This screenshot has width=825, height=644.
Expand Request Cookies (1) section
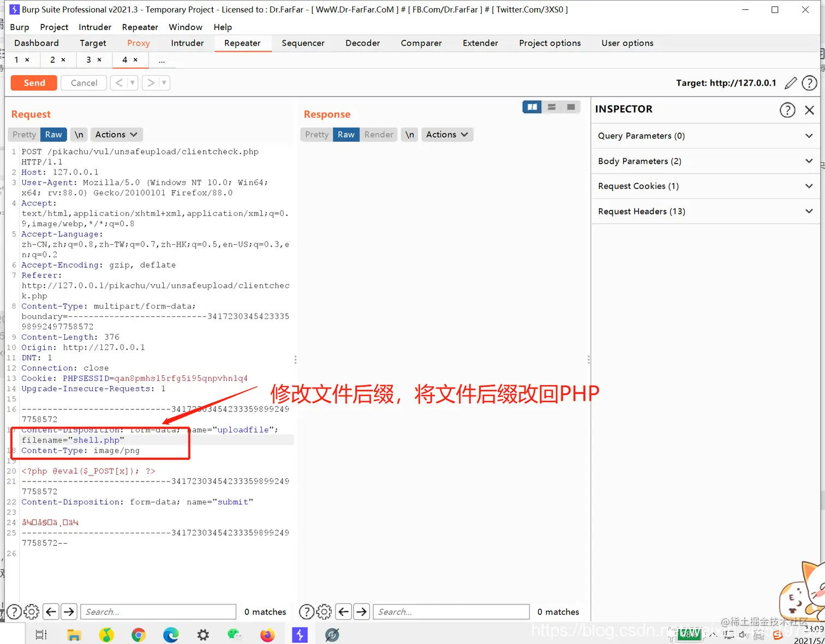click(x=707, y=186)
